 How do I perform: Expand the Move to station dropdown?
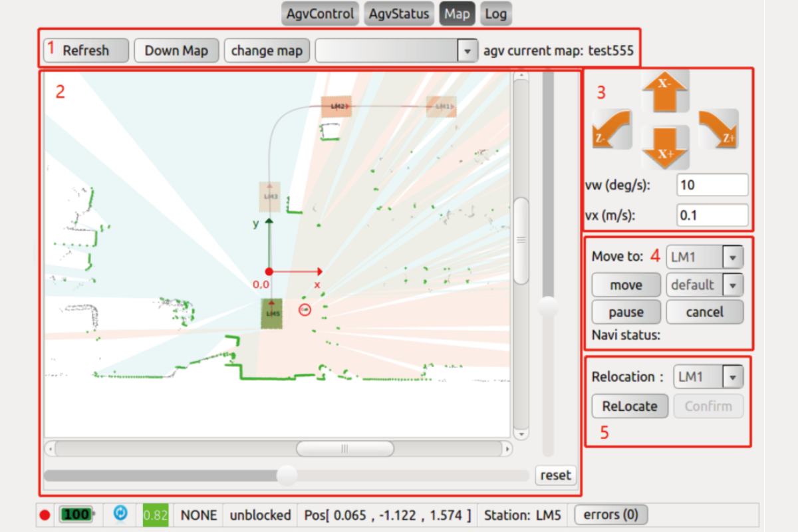click(x=705, y=257)
